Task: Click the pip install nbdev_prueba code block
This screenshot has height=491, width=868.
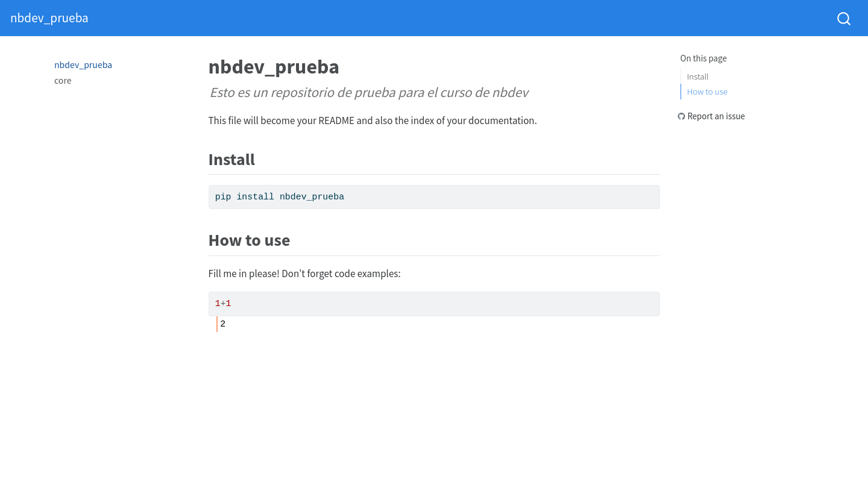Action: [434, 197]
